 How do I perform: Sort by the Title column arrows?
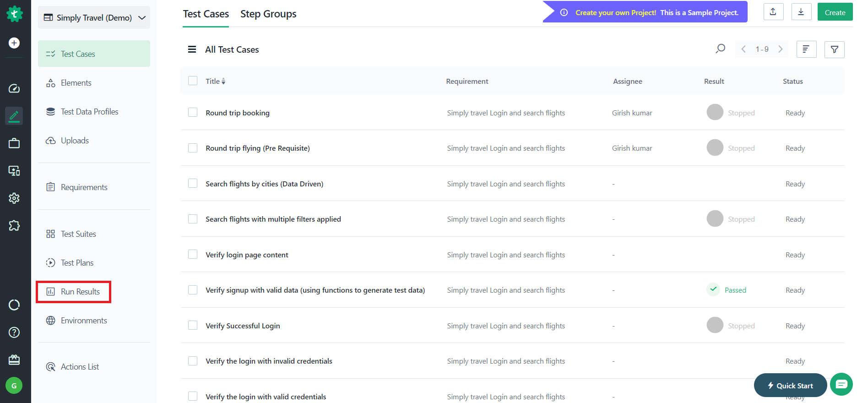click(223, 82)
